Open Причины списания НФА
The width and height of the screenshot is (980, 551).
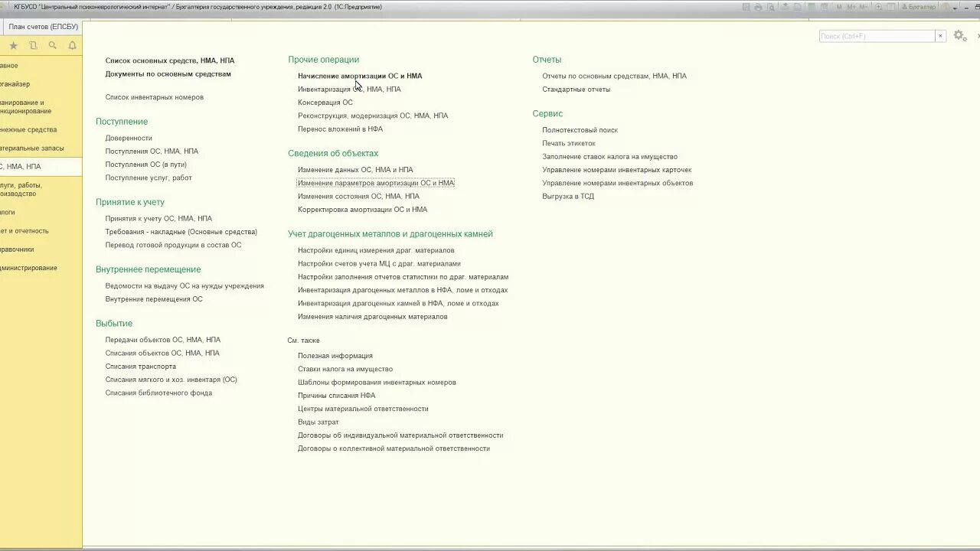coord(337,396)
